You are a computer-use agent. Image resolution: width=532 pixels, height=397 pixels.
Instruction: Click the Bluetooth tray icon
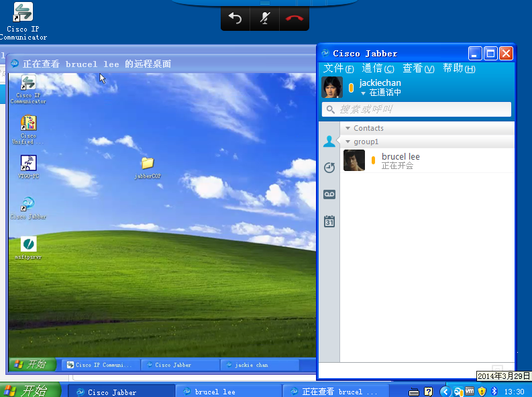point(494,391)
